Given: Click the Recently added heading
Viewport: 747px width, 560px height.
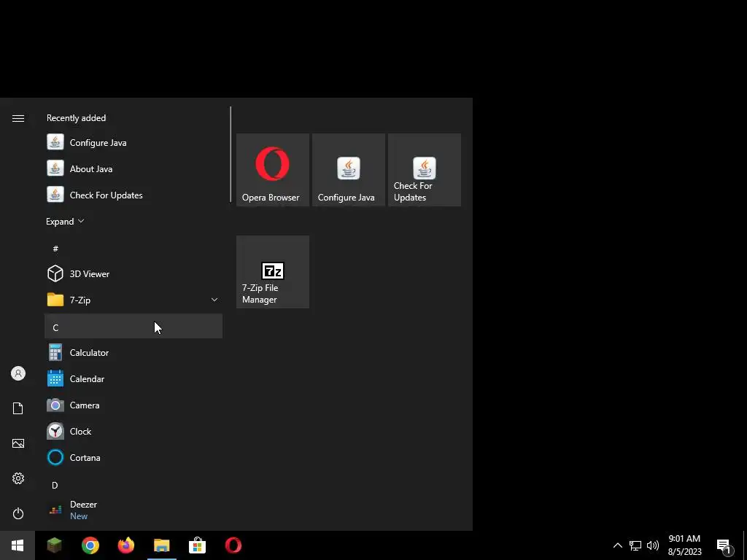Looking at the screenshot, I should (76, 117).
